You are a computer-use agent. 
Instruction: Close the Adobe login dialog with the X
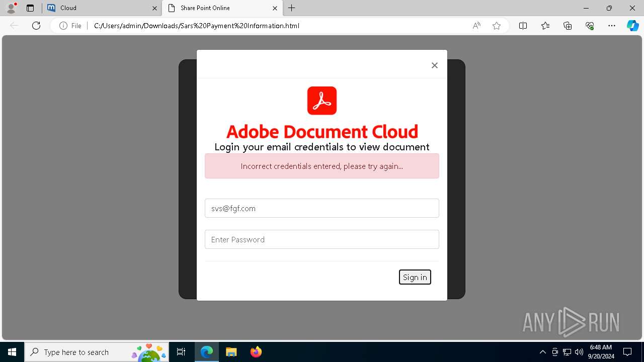coord(435,65)
